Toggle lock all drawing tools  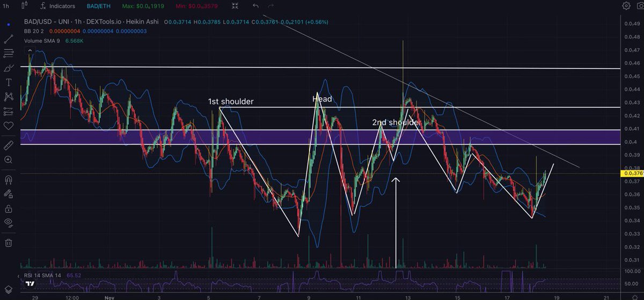tap(8, 208)
